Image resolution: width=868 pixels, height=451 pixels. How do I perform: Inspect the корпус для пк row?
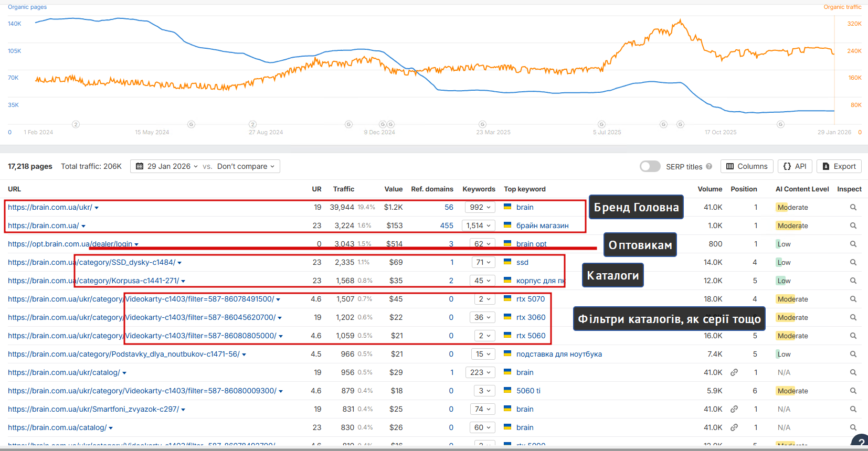(853, 281)
